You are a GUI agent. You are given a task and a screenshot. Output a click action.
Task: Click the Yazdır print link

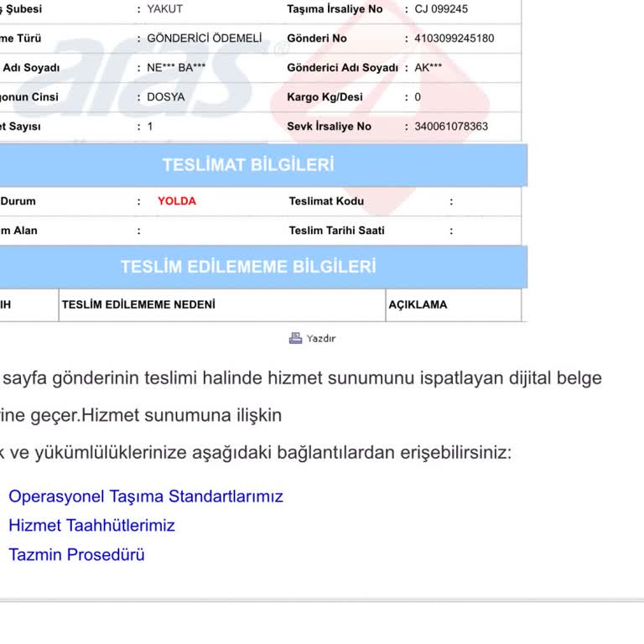321,339
